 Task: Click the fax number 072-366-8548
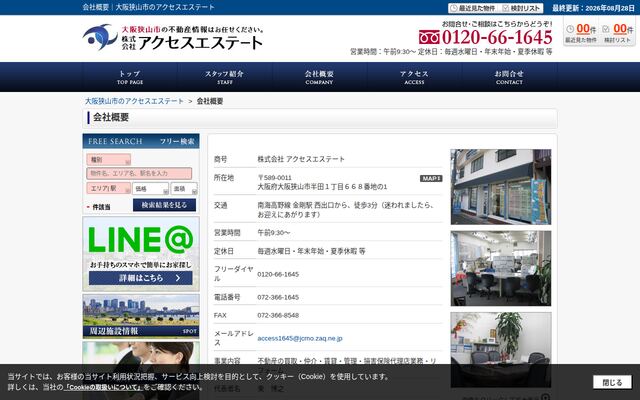[278, 316]
